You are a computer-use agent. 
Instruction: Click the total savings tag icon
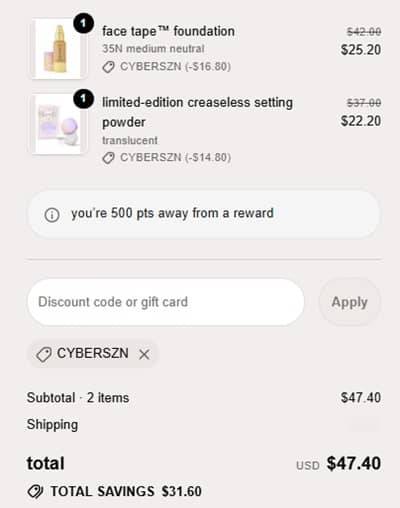pyautogui.click(x=35, y=491)
